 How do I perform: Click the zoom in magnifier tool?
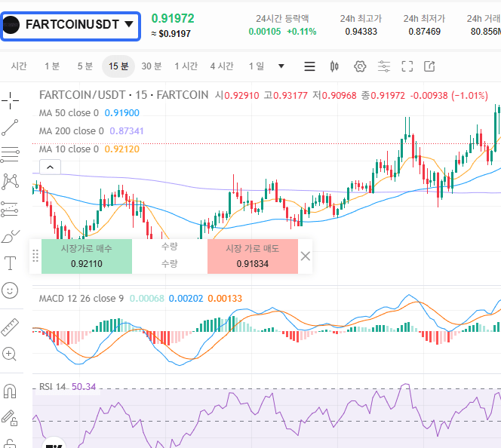(x=11, y=354)
